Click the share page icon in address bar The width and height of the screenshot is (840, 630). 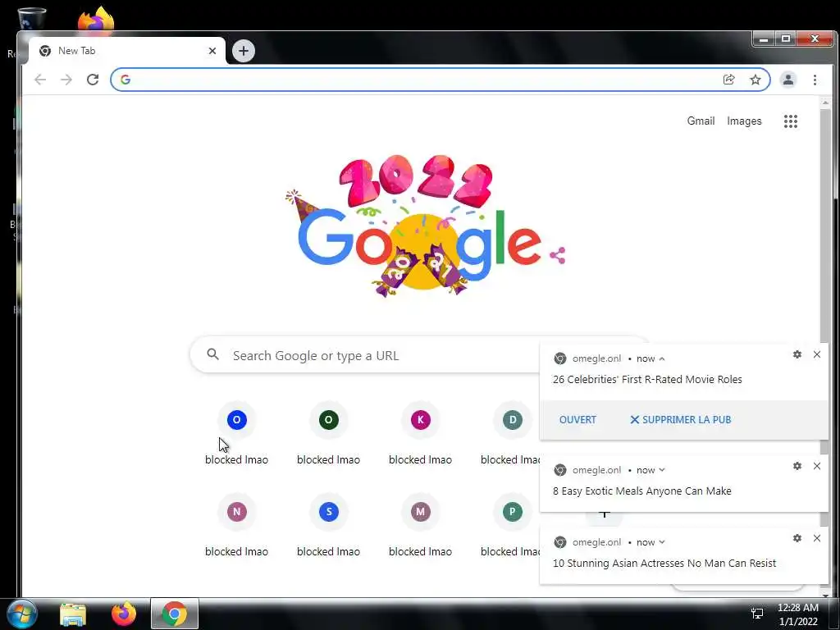tap(728, 80)
